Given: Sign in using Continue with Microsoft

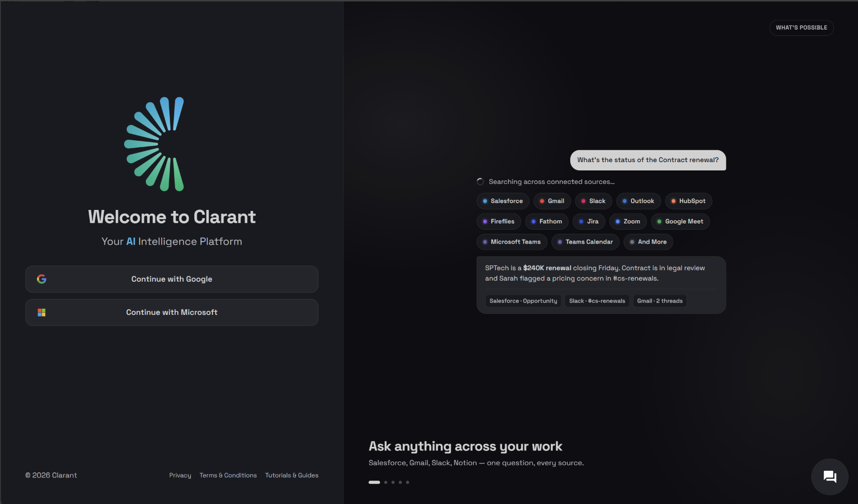Looking at the screenshot, I should pos(171,312).
